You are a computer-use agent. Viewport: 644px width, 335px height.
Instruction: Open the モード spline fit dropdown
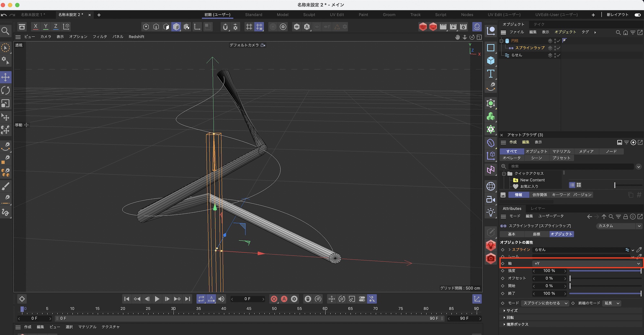coord(545,303)
